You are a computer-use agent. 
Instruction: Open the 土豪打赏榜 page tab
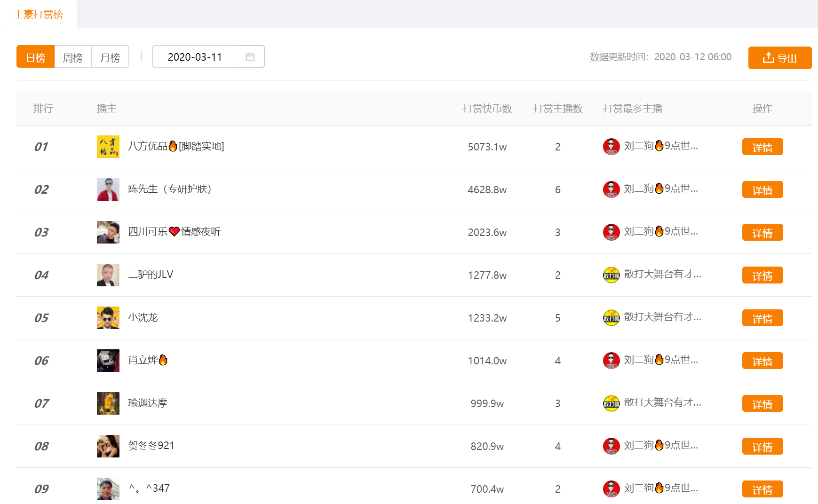coord(39,15)
